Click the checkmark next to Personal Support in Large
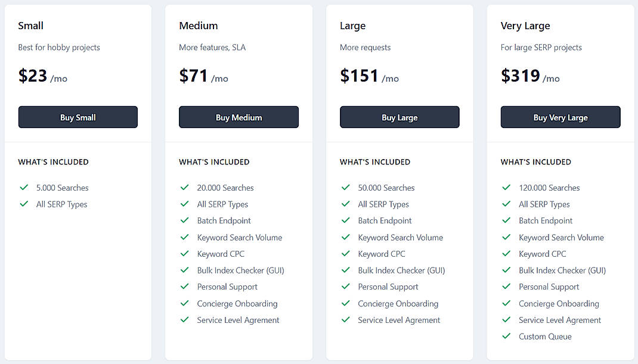 (x=346, y=287)
